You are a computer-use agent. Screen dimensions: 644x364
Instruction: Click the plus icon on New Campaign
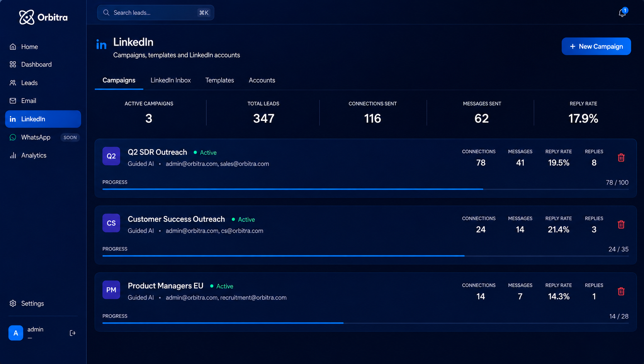pyautogui.click(x=573, y=46)
